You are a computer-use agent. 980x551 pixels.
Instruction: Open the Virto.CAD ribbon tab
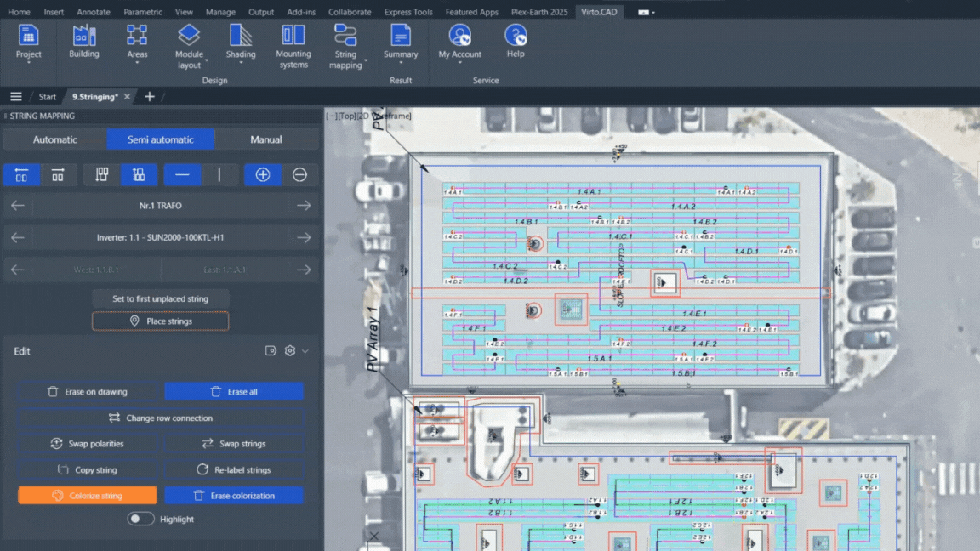click(599, 12)
